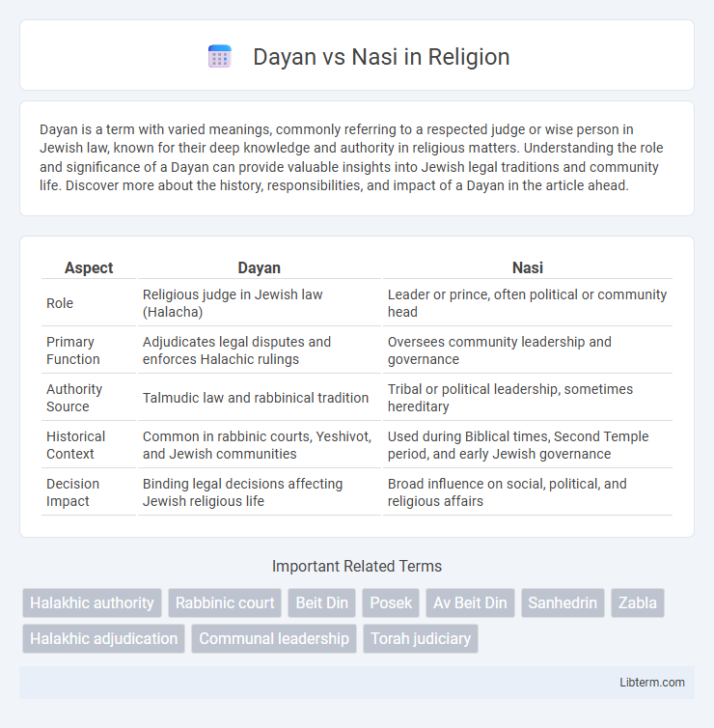
Task: Click 'Religious judge in Jewish law (Halacha)' cell
Action: coord(259,303)
